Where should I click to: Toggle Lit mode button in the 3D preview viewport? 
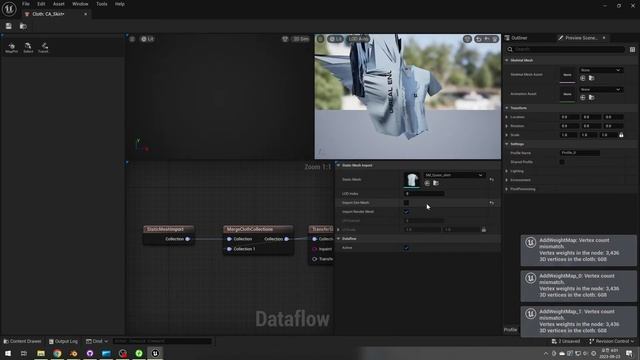click(336, 39)
